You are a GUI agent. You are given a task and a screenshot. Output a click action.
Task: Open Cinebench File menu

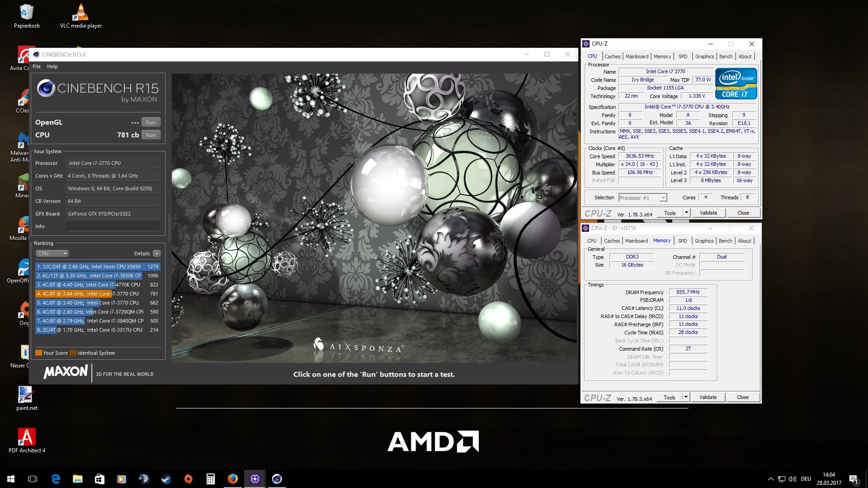point(37,66)
